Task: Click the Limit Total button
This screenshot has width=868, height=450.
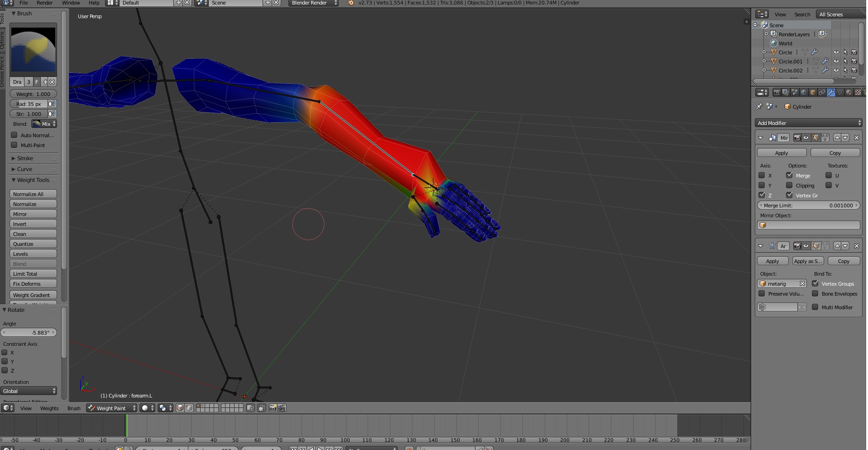Action: point(34,274)
